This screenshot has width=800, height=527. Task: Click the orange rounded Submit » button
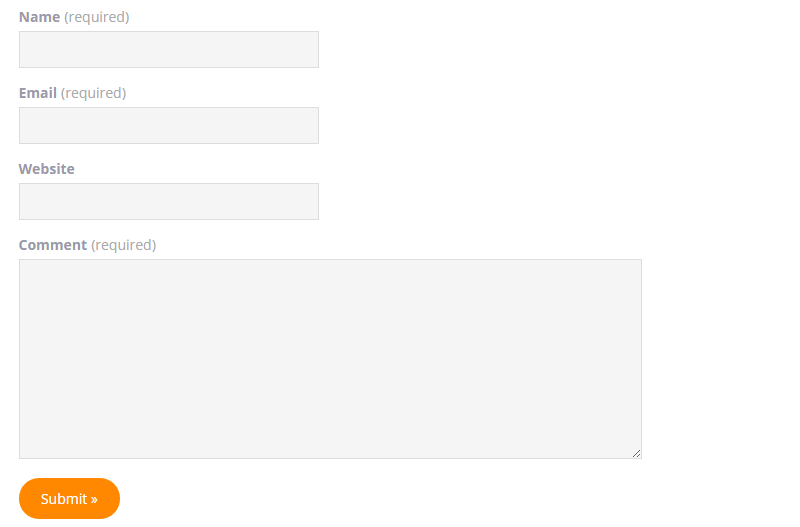coord(69,498)
